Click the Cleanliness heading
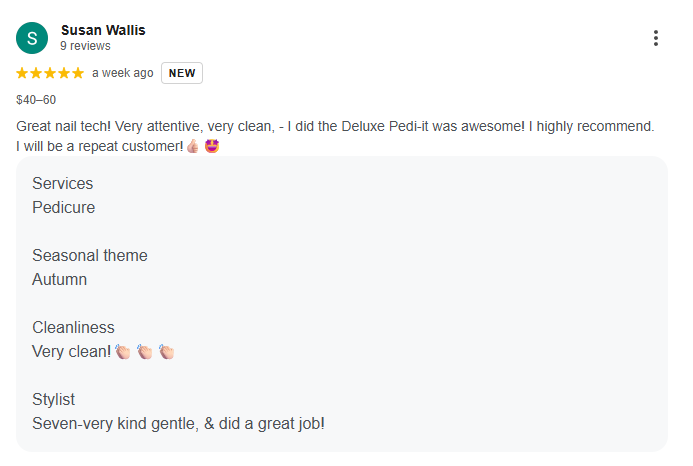 [x=73, y=328]
